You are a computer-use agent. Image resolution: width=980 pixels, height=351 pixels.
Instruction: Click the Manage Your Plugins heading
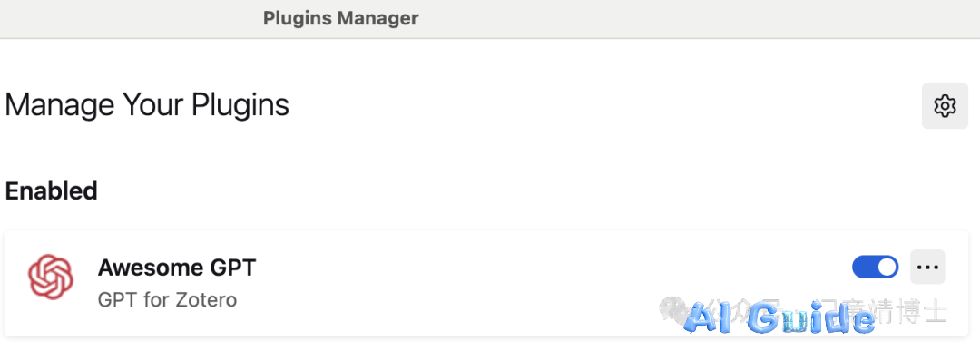pyautogui.click(x=147, y=105)
